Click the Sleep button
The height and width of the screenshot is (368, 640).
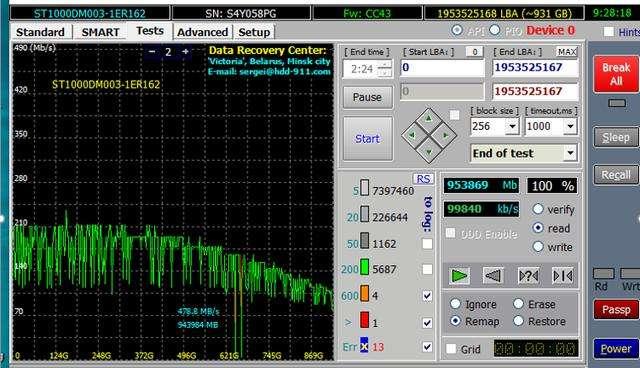coord(616,137)
